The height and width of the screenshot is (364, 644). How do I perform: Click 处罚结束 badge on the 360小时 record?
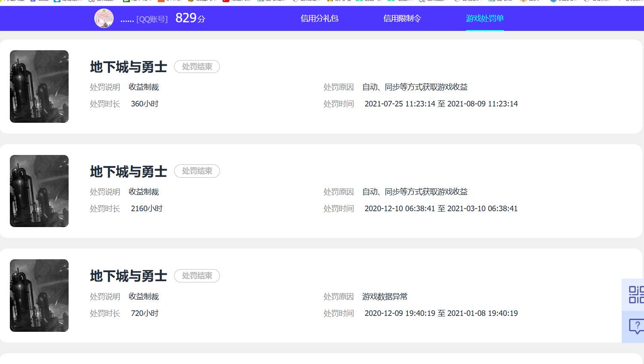[197, 67]
